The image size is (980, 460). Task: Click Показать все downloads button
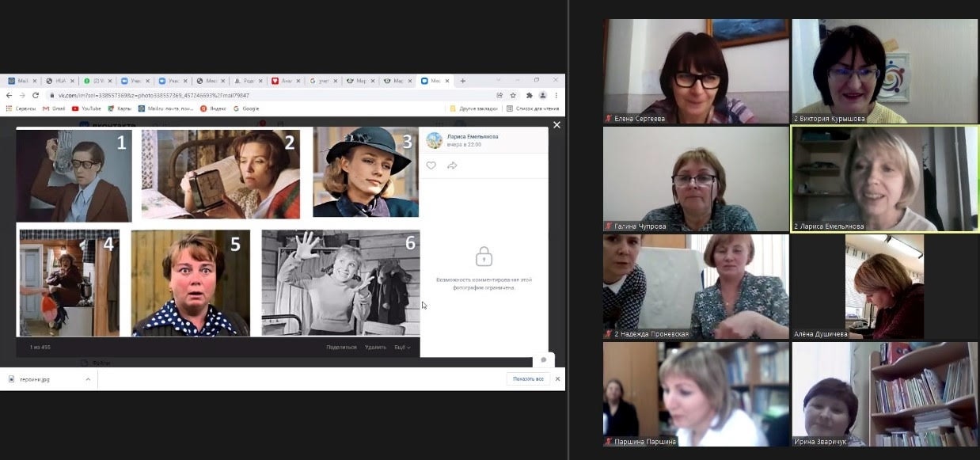(528, 378)
